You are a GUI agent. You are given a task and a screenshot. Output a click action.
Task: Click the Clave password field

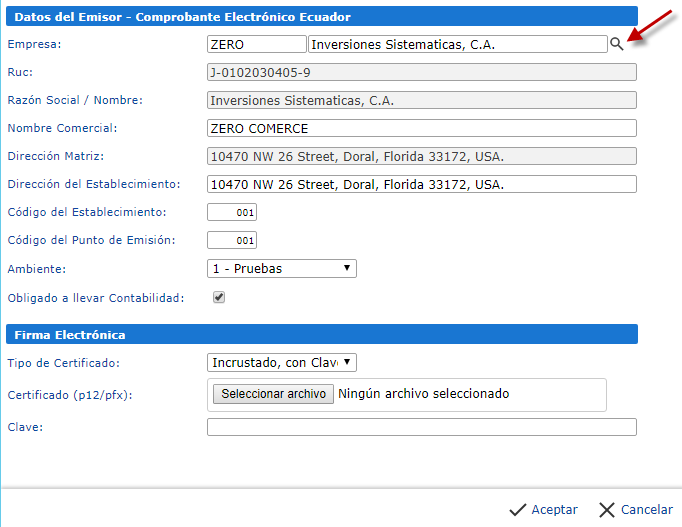coord(421,427)
